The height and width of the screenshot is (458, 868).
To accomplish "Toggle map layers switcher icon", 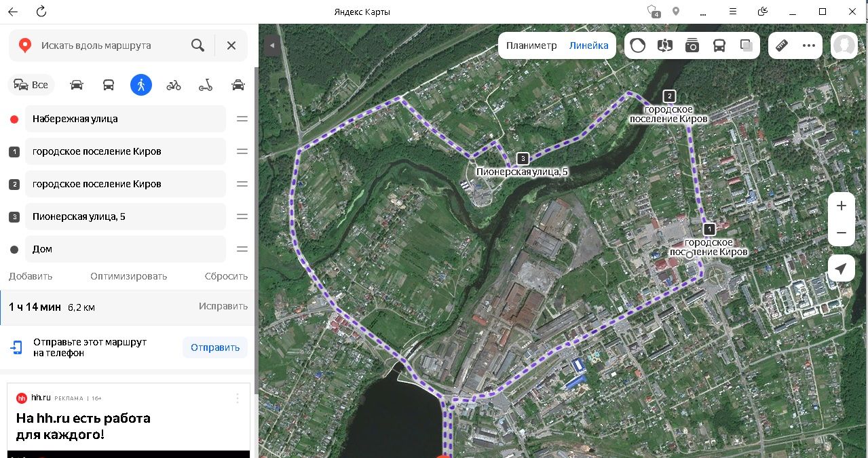I will 747,45.
